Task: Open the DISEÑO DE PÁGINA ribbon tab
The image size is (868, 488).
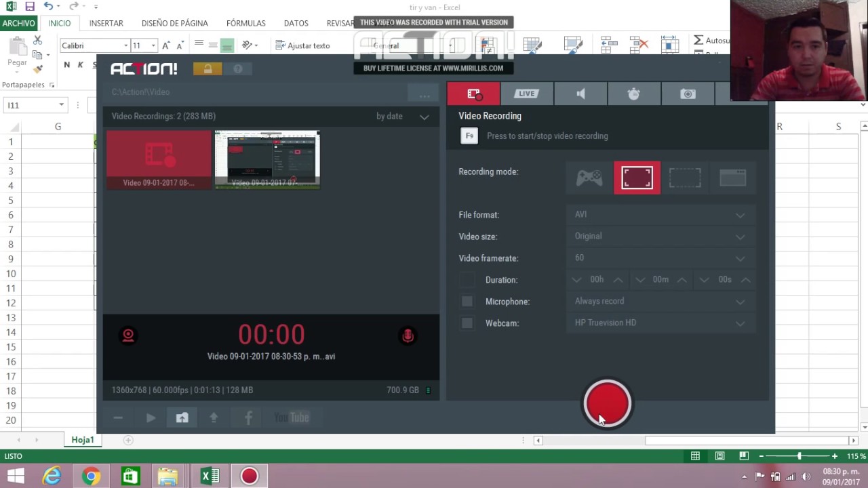Action: click(x=175, y=23)
